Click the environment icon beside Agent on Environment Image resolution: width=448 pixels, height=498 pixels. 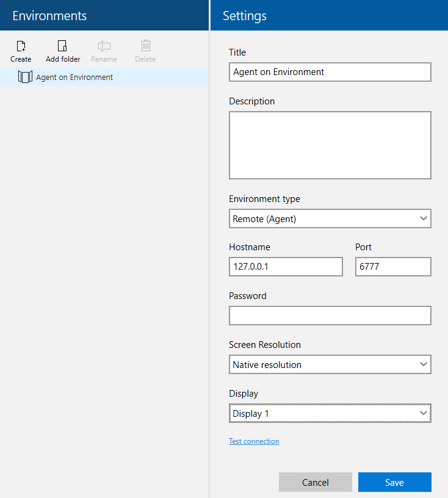(25, 77)
